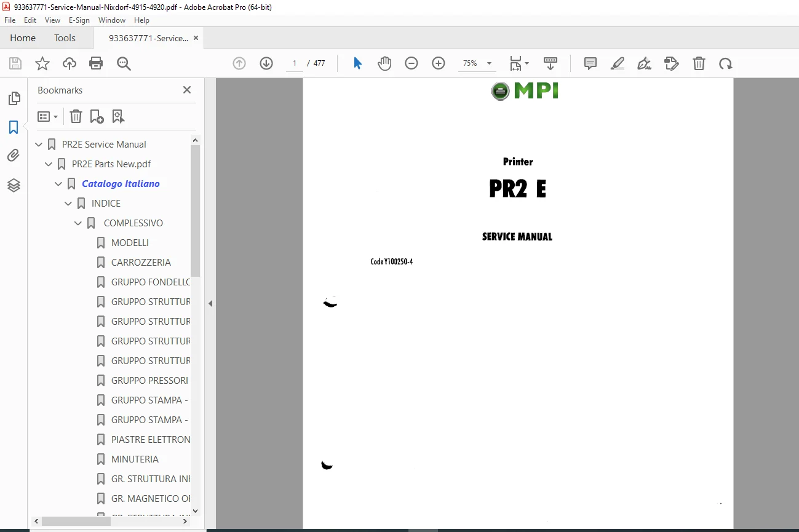
Task: Click the cloud upload icon in the toolbar
Action: click(70, 63)
